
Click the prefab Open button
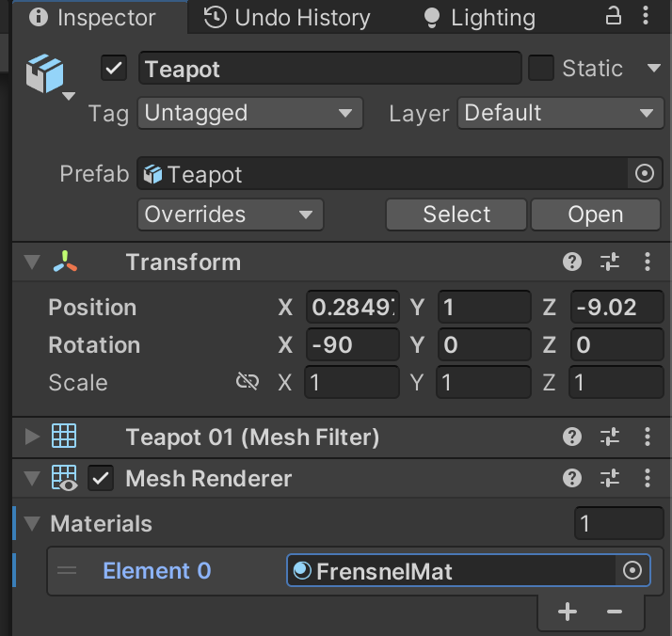595,215
